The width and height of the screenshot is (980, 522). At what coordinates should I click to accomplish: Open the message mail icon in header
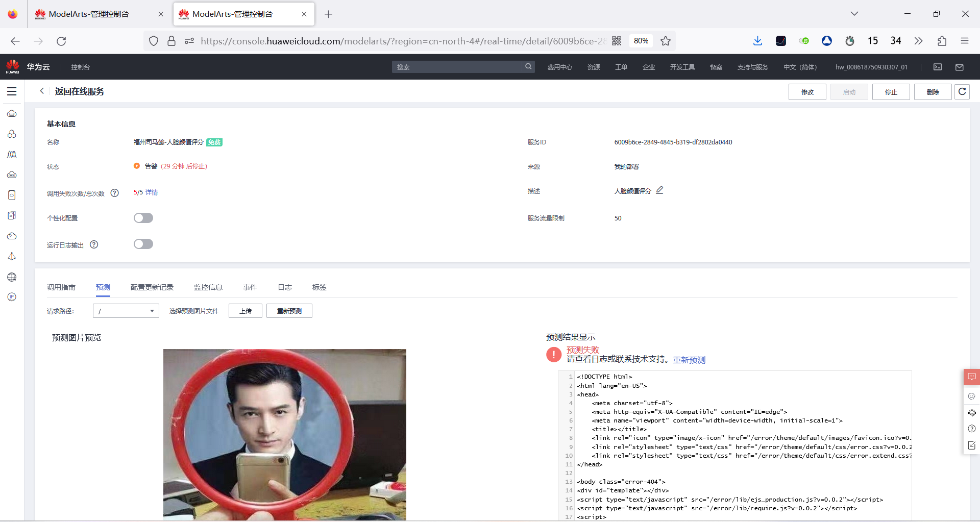[x=959, y=67]
